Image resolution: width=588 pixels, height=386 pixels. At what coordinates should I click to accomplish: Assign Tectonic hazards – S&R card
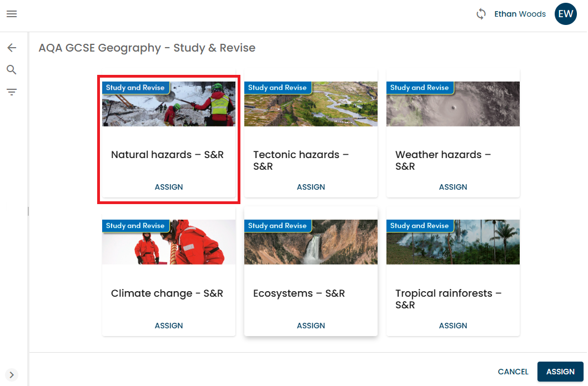pyautogui.click(x=311, y=187)
